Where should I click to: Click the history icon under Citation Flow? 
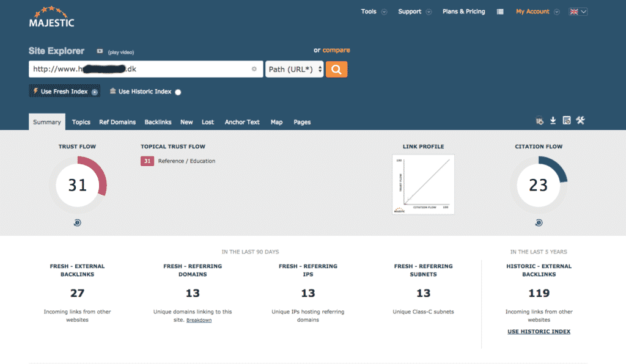(x=539, y=222)
